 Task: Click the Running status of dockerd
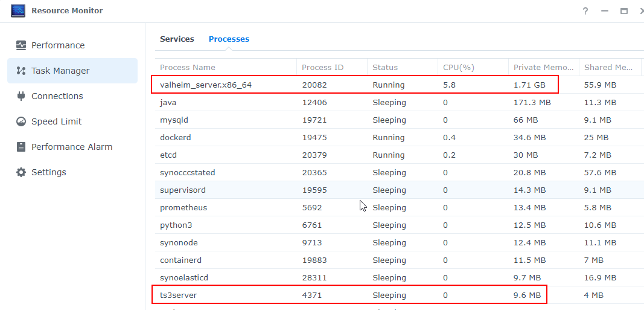[389, 137]
